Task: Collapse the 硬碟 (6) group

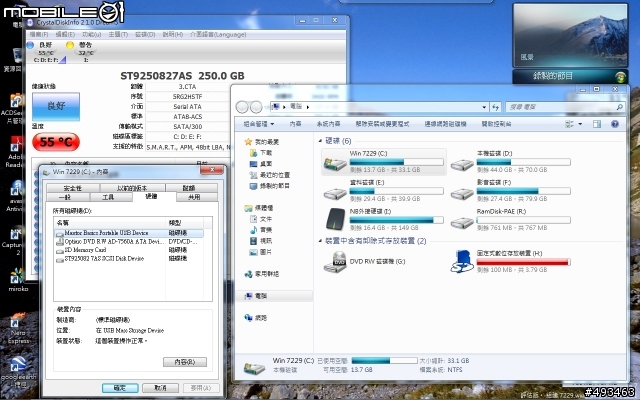Action: tap(320, 141)
